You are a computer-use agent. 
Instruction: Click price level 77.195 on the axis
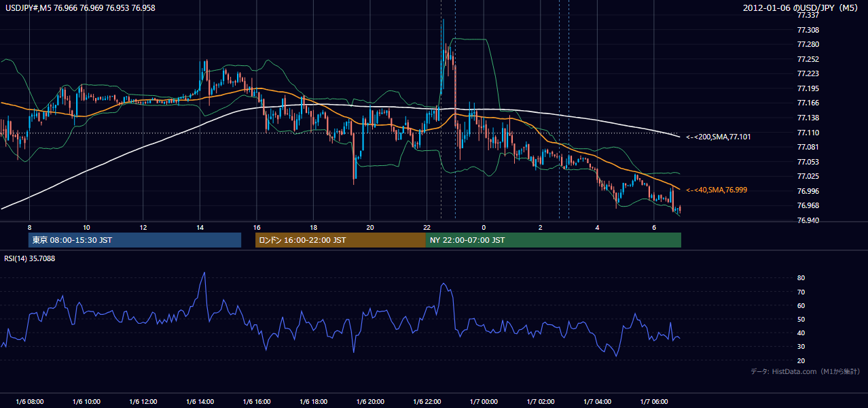pyautogui.click(x=808, y=88)
